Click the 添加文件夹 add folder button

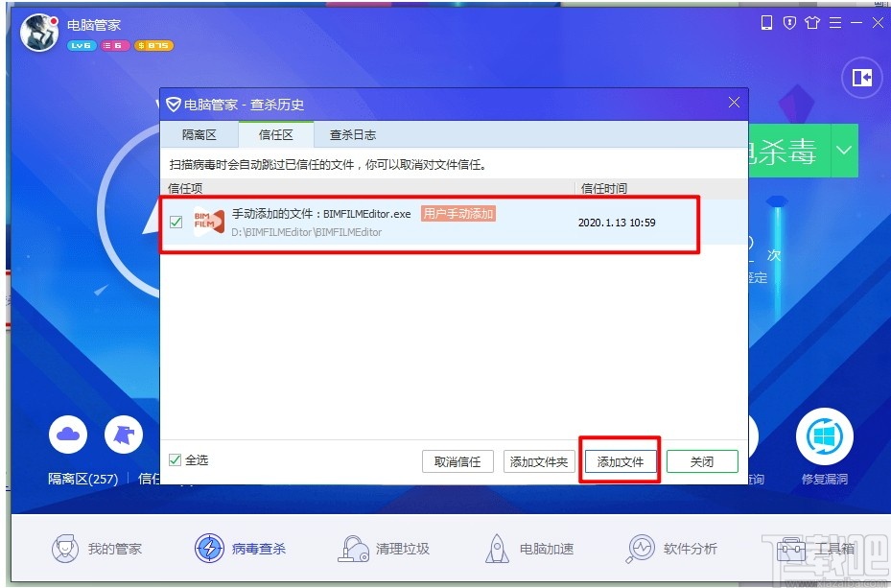click(x=539, y=460)
